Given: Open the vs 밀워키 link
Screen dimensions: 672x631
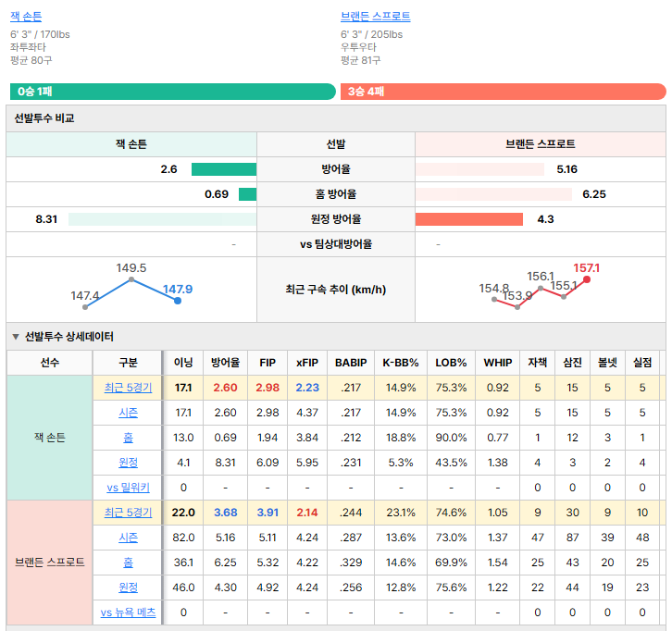Looking at the screenshot, I should click(x=128, y=488).
